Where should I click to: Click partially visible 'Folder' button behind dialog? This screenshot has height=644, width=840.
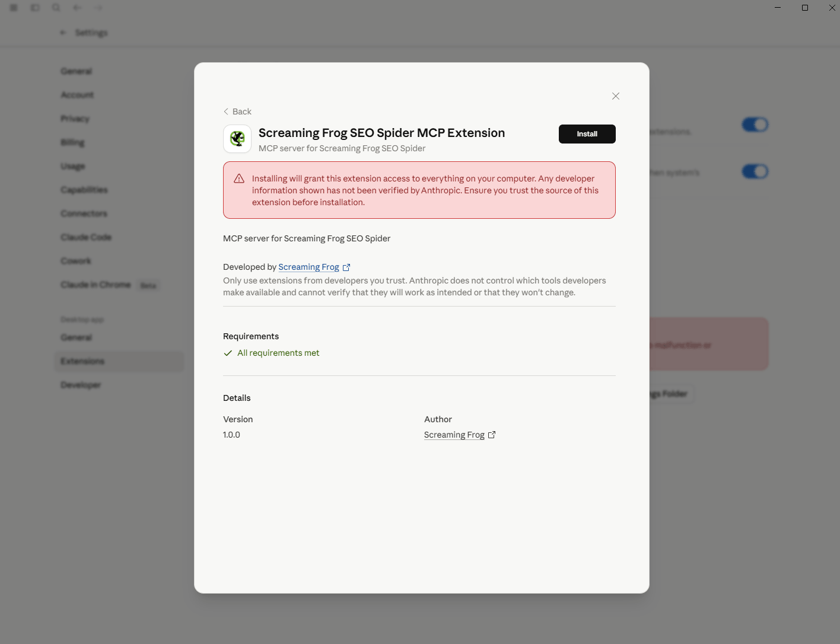pyautogui.click(x=671, y=394)
